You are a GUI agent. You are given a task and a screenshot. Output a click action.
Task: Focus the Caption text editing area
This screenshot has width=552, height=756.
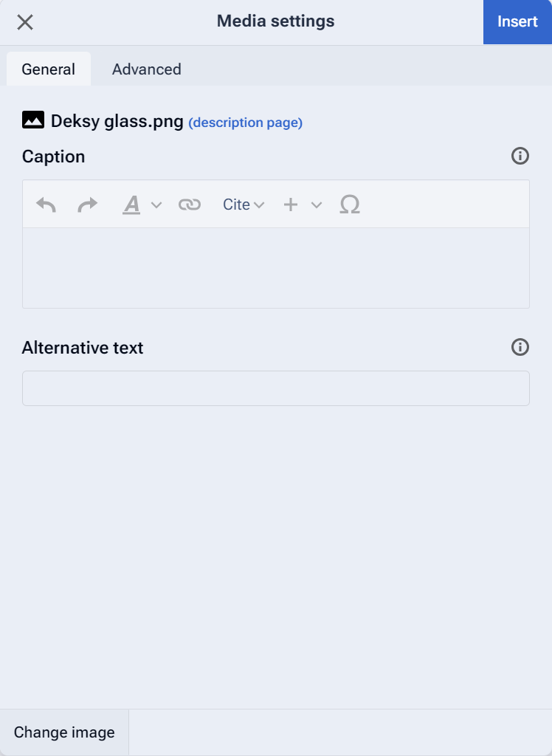[276, 267]
